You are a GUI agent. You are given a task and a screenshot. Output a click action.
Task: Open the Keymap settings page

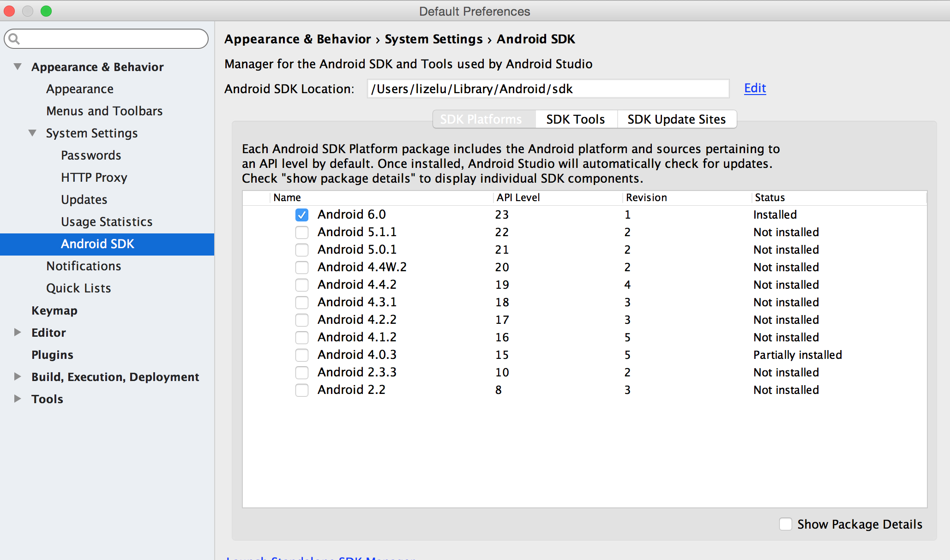54,310
